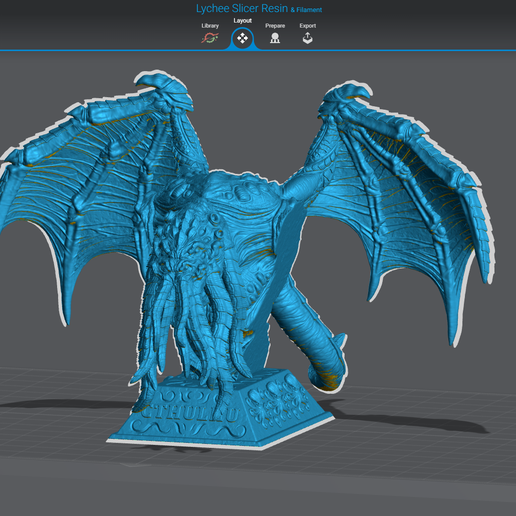This screenshot has width=516, height=516.
Task: Switch to the Prepare tab label
Action: coord(275,26)
